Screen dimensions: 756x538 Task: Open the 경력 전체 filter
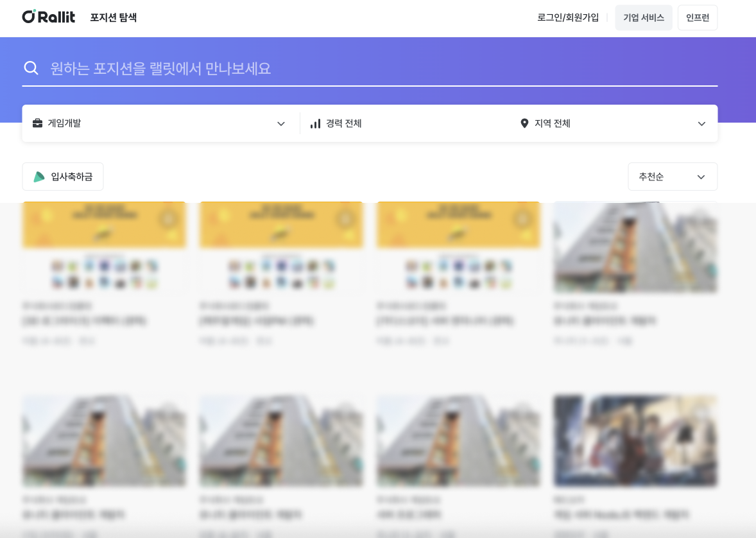[x=405, y=123]
